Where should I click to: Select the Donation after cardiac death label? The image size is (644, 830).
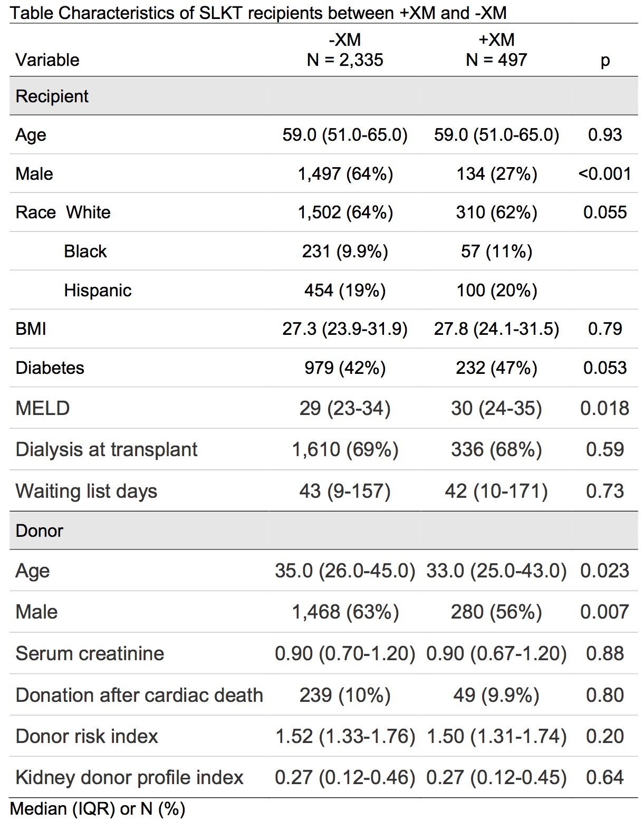139,695
